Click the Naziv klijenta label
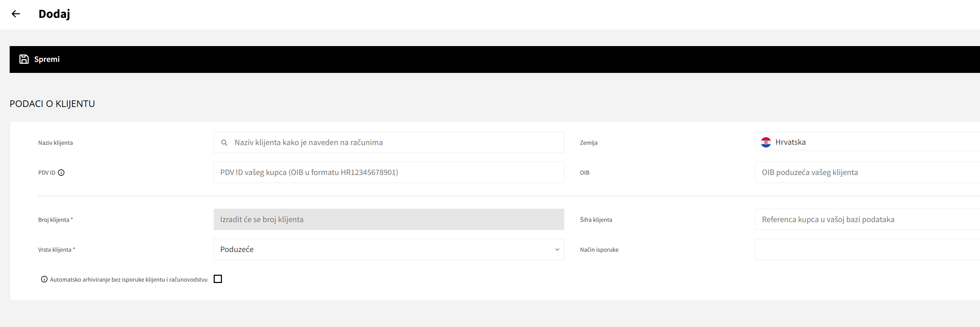This screenshot has height=327, width=980. point(55,143)
